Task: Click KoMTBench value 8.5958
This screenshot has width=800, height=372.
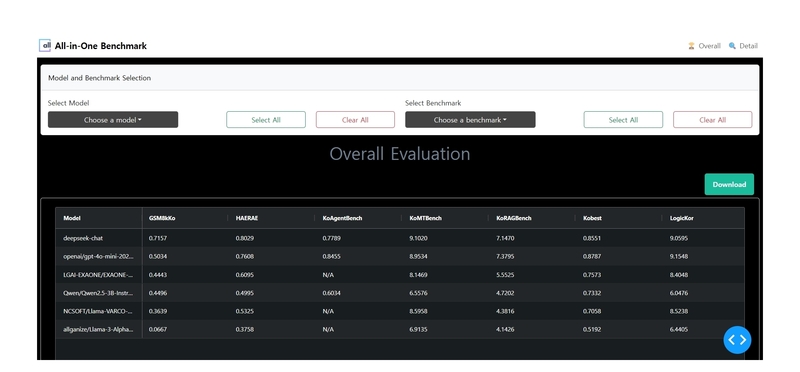Action: tap(418, 311)
